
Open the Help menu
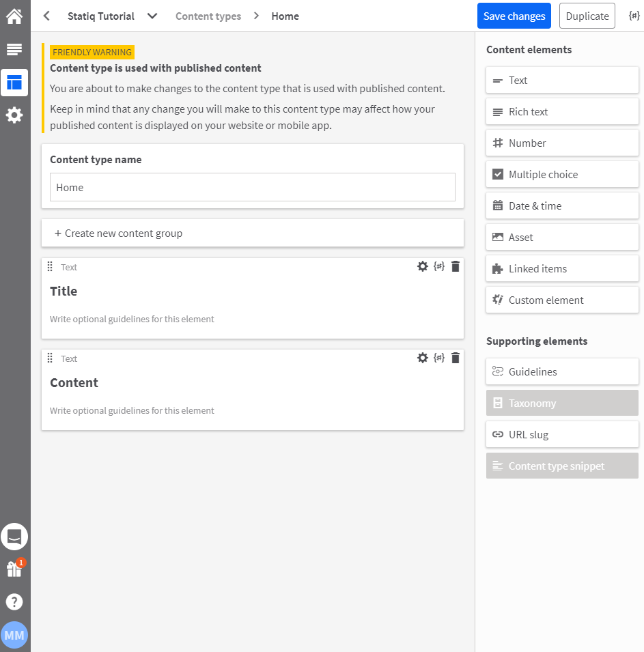(x=14, y=601)
